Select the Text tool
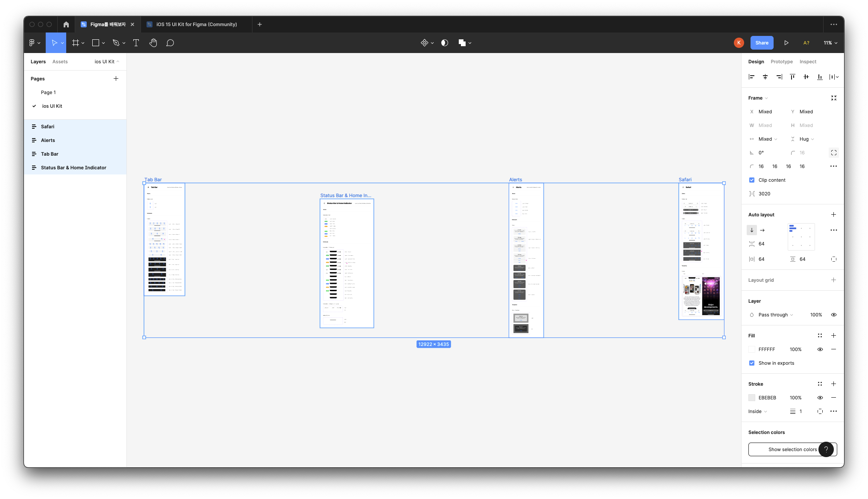 coord(136,43)
